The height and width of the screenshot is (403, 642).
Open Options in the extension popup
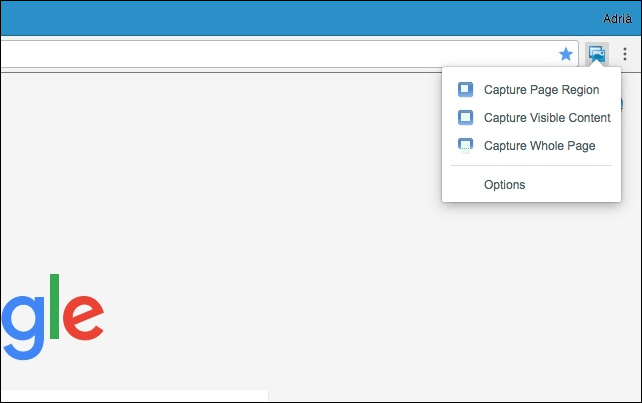point(504,184)
